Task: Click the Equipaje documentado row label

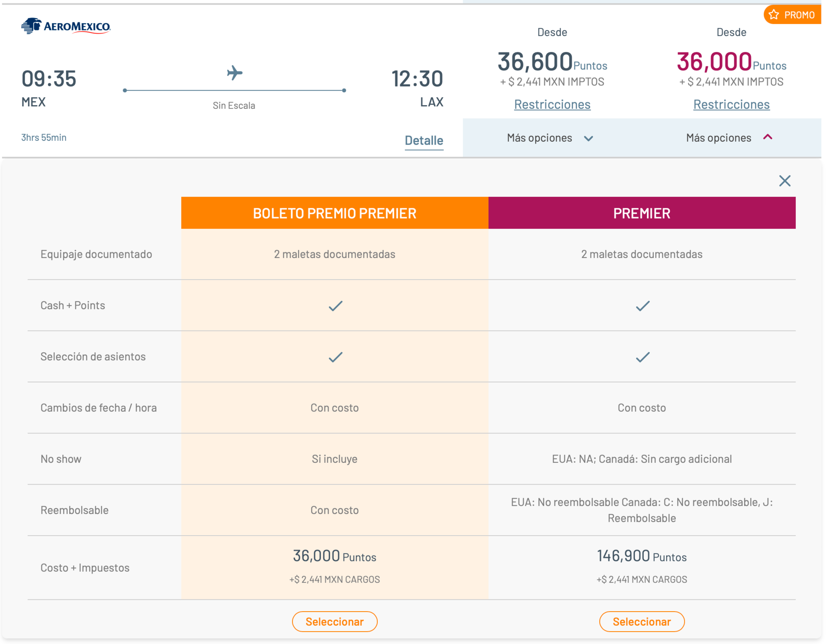Action: pyautogui.click(x=96, y=254)
